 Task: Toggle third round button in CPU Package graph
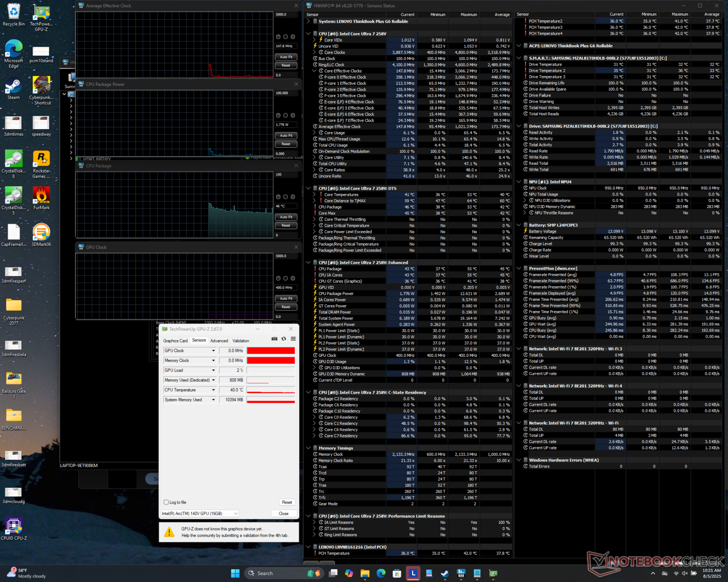click(293, 197)
